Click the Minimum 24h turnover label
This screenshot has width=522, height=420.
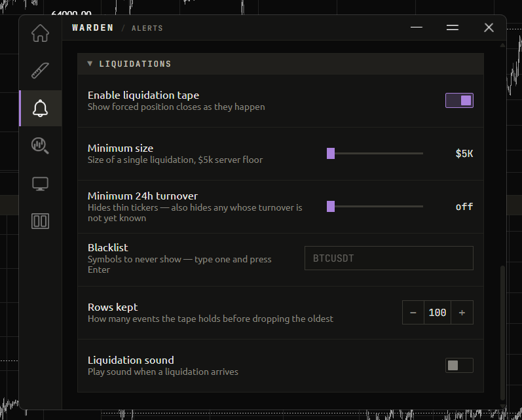(x=143, y=196)
